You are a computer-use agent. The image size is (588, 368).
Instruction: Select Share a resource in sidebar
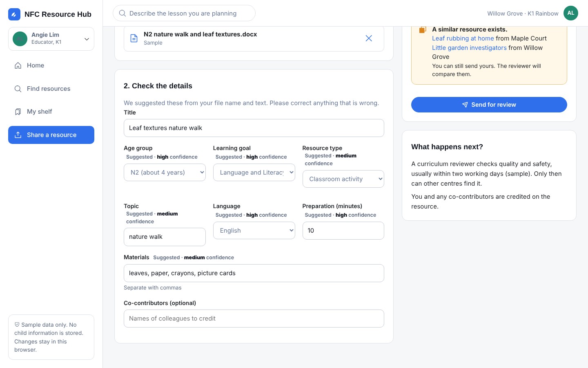tap(51, 135)
